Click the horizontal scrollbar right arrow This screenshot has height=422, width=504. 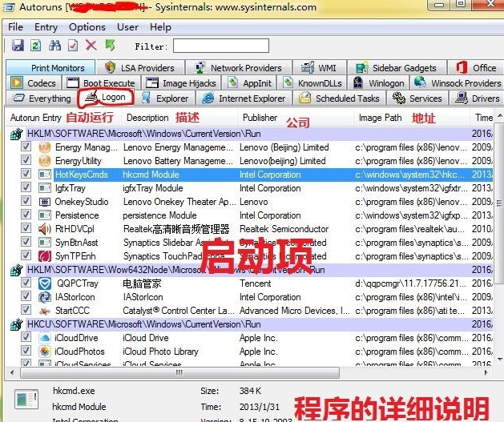tap(486, 372)
